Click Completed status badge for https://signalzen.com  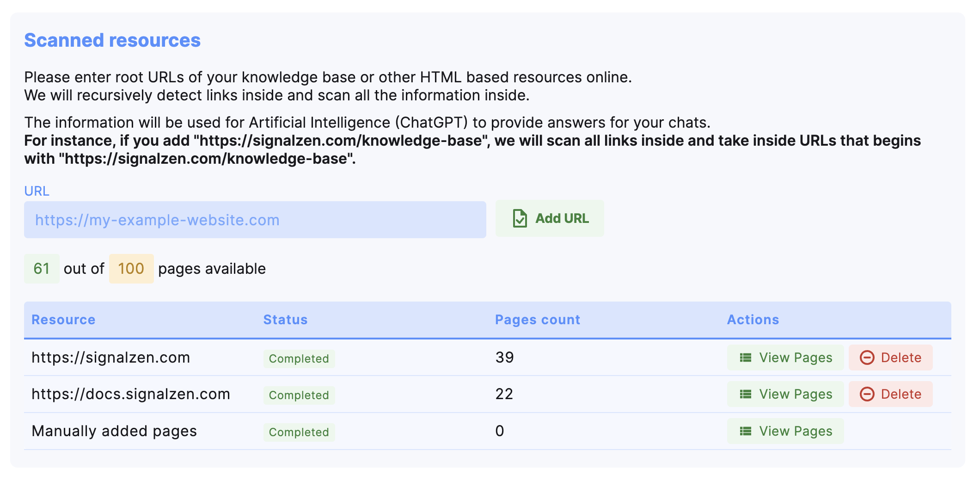[299, 358]
